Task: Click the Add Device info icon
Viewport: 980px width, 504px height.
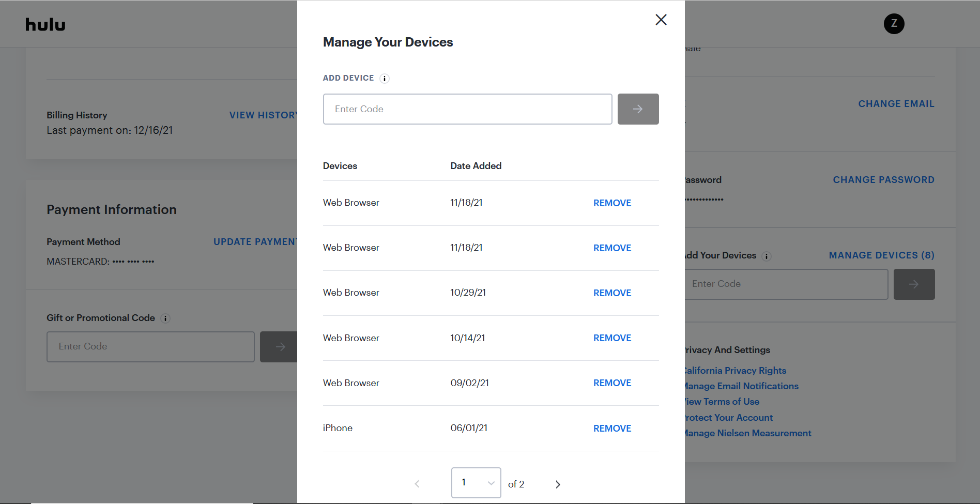Action: (x=384, y=79)
